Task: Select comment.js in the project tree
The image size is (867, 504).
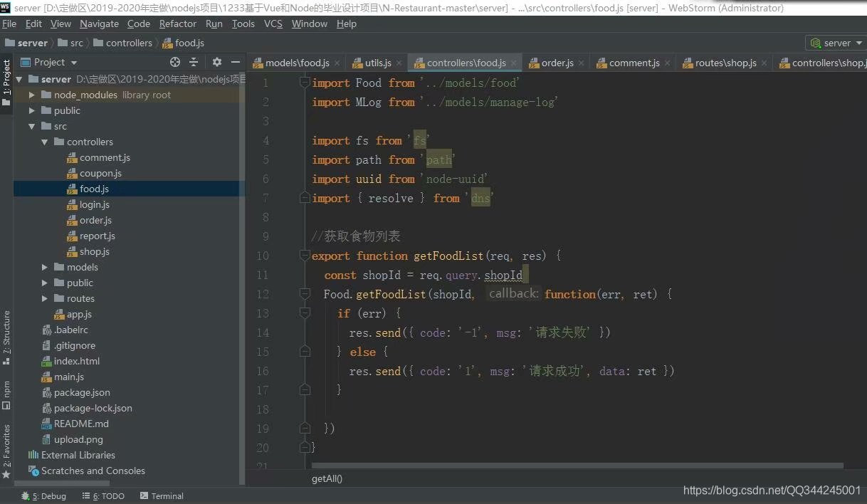Action: 105,157
